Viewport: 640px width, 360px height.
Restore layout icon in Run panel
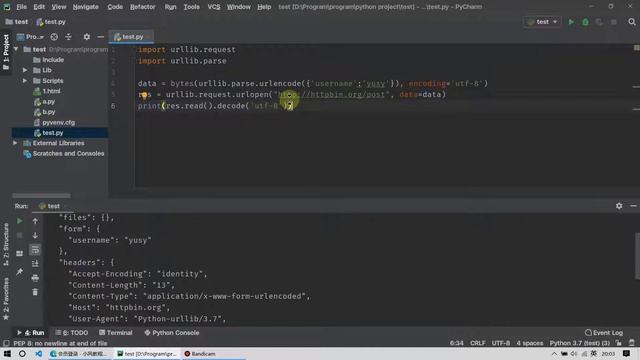[x=20, y=253]
